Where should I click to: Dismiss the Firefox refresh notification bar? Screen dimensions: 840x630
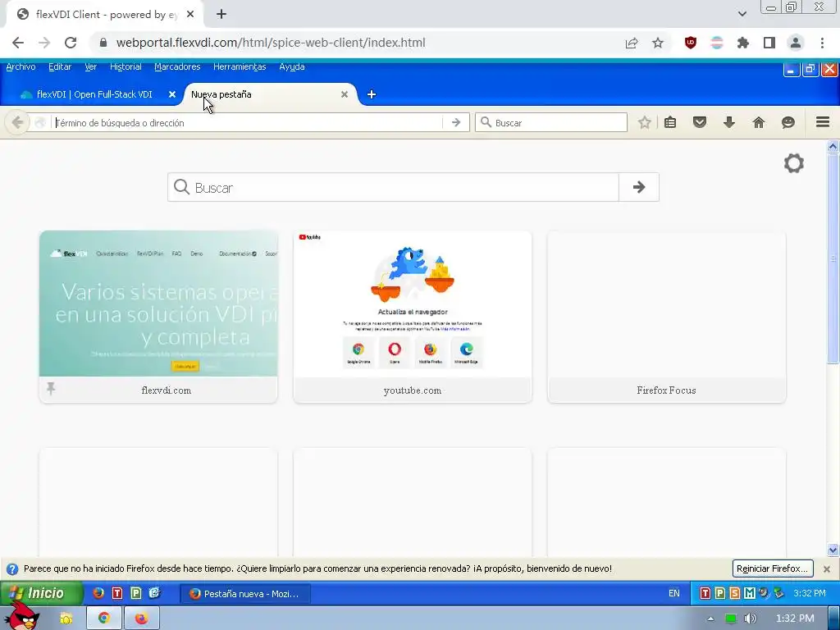click(827, 569)
